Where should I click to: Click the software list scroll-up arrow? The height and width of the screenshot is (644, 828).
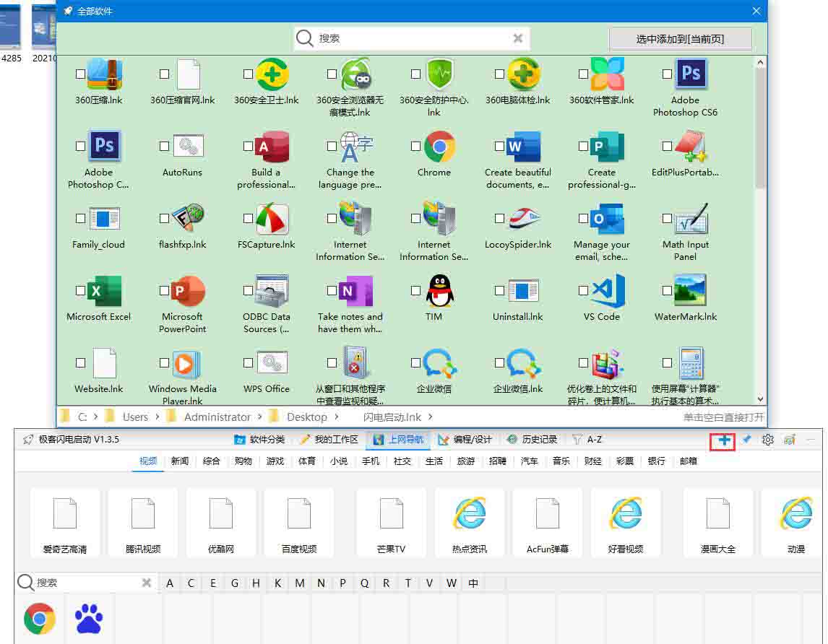point(760,62)
